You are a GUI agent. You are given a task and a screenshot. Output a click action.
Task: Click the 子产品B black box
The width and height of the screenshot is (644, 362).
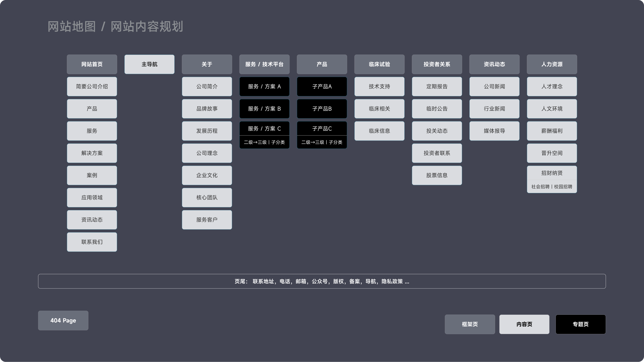pyautogui.click(x=322, y=109)
